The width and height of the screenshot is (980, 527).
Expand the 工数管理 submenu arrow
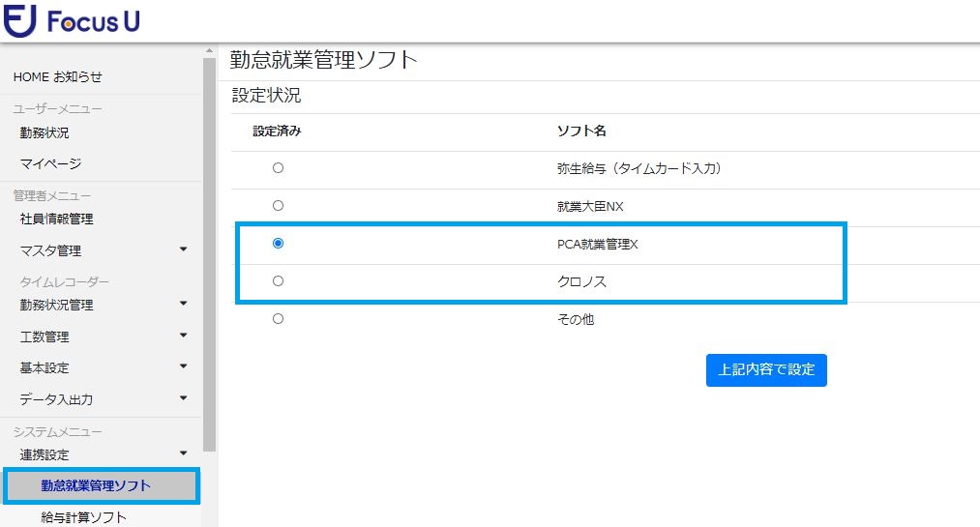[183, 336]
